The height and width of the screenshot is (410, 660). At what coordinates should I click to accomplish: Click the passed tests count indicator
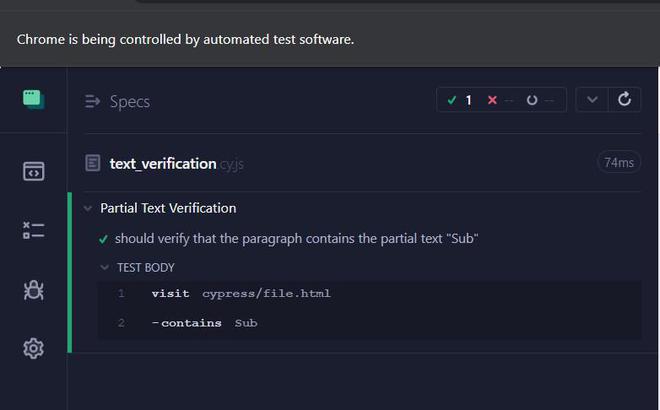(x=460, y=100)
